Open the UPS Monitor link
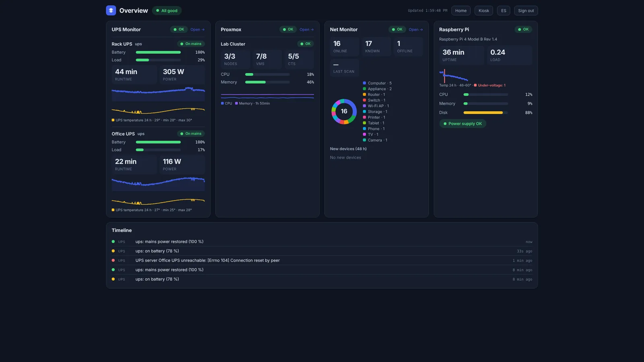 [198, 29]
